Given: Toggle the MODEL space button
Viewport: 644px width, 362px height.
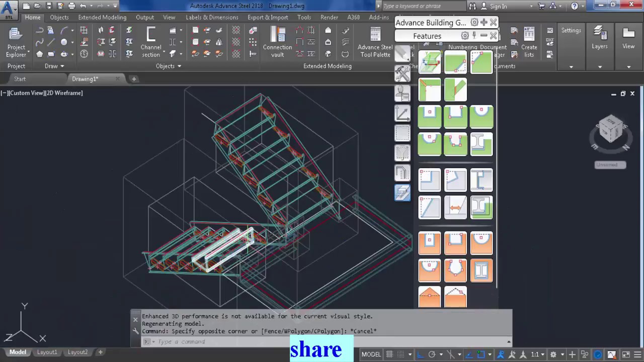Looking at the screenshot, I should [x=371, y=354].
